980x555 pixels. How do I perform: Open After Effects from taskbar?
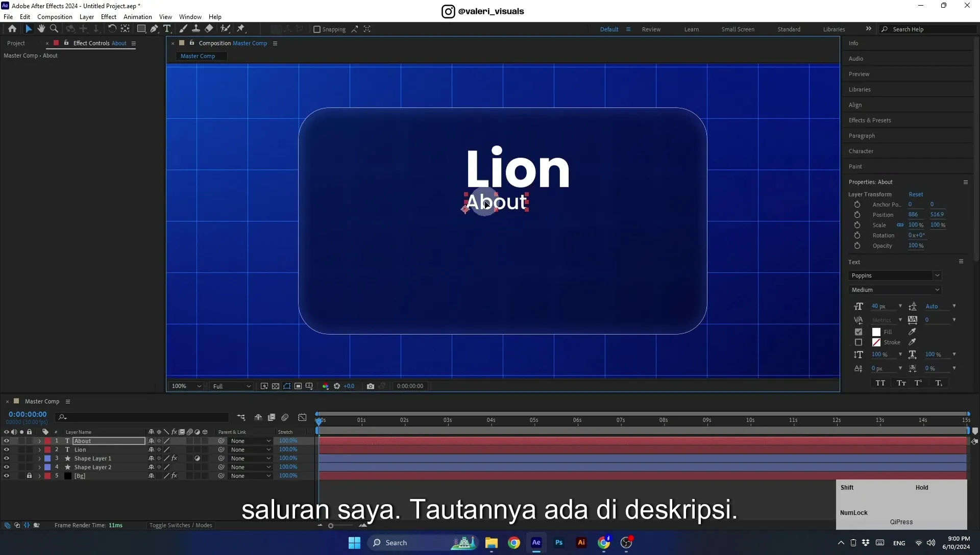[536, 543]
